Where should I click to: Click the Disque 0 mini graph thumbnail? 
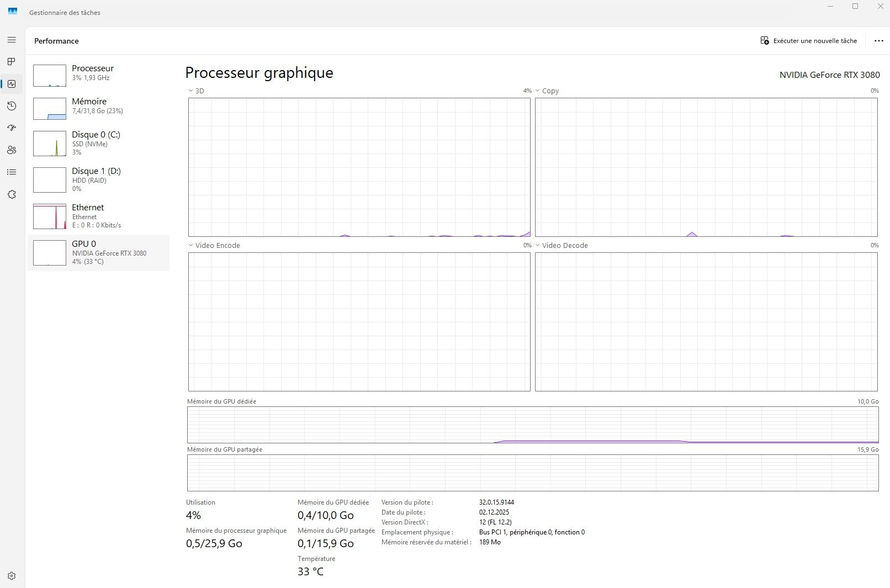click(x=50, y=144)
